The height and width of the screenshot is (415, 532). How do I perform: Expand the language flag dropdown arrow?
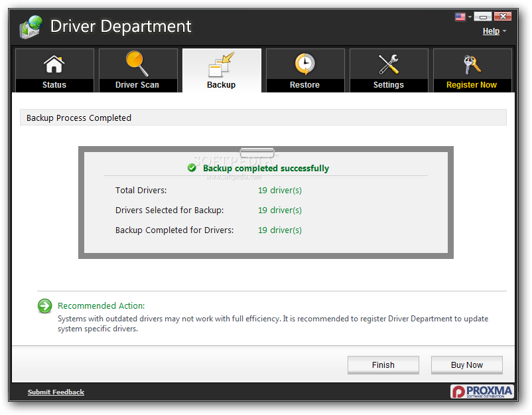click(470, 17)
